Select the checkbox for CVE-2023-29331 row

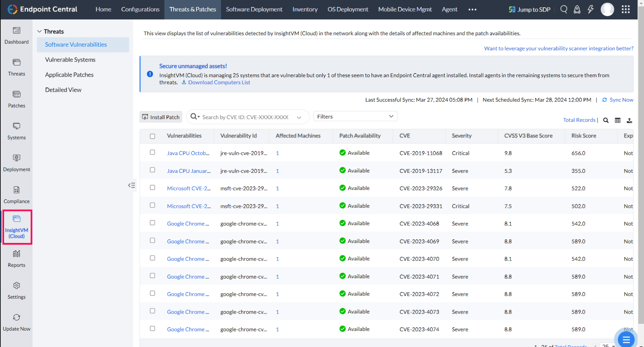pos(152,205)
